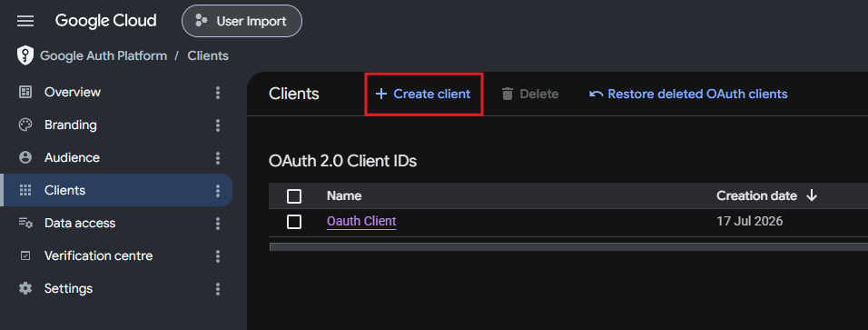The height and width of the screenshot is (330, 868).
Task: Open the User Import project picker
Action: 242,21
